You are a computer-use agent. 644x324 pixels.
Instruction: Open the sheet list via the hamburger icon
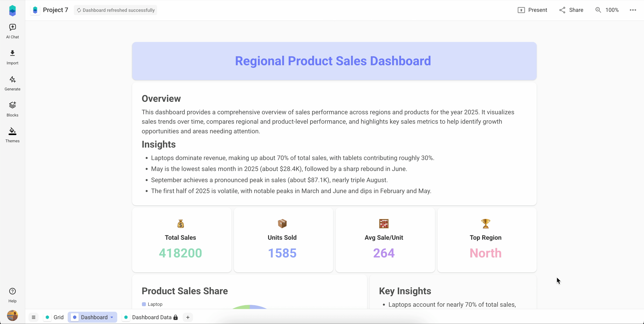pos(34,317)
